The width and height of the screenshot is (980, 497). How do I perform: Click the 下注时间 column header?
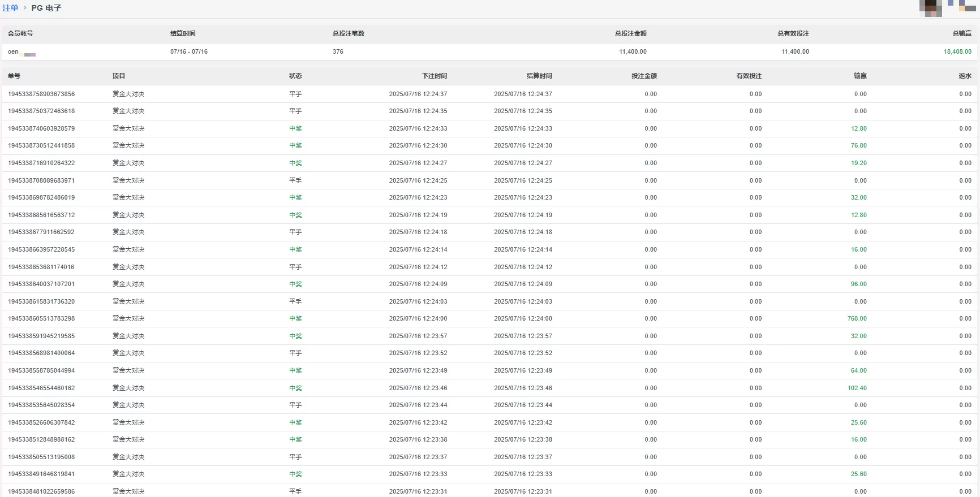click(x=435, y=76)
